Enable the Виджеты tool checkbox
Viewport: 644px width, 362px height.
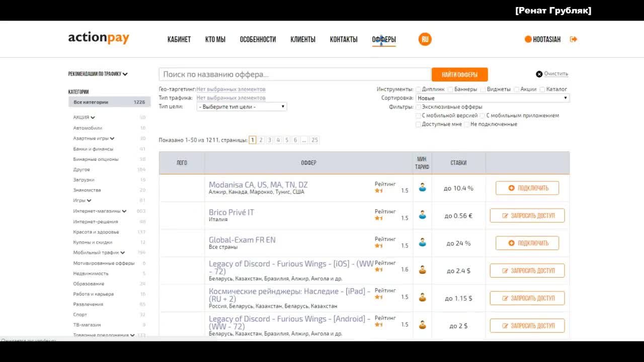(x=483, y=89)
